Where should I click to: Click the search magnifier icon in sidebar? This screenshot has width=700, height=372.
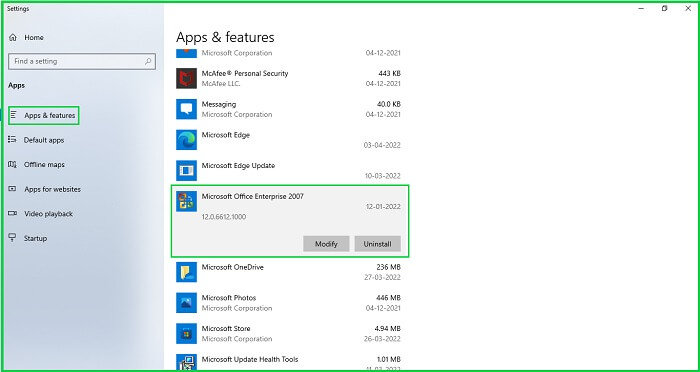pyautogui.click(x=148, y=62)
